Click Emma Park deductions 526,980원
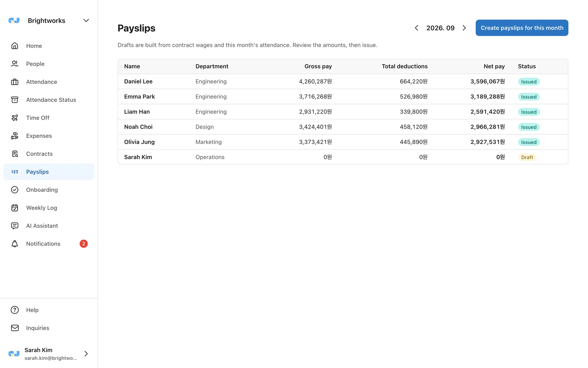The height and width of the screenshot is (368, 588). (414, 96)
